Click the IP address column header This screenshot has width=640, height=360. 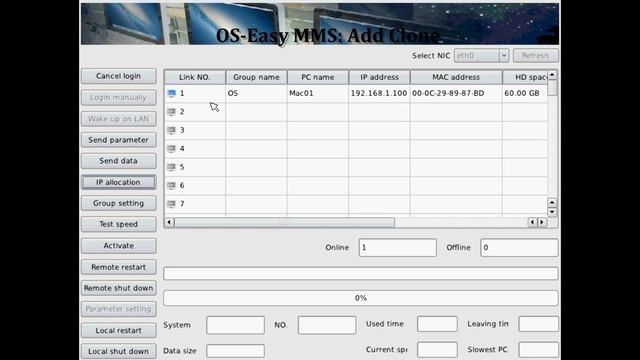click(380, 77)
